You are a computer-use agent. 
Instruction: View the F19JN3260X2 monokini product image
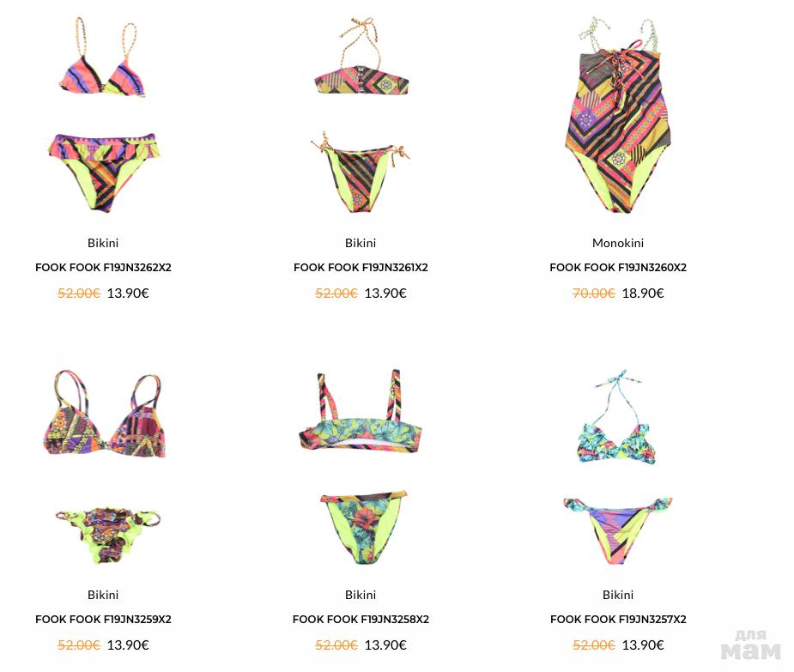pos(618,115)
